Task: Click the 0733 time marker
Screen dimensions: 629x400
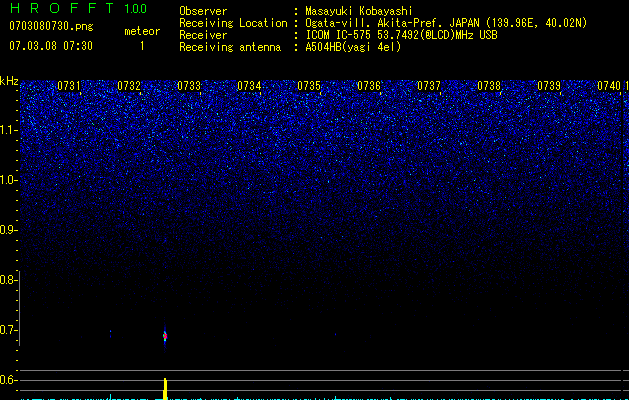Action: [x=189, y=86]
